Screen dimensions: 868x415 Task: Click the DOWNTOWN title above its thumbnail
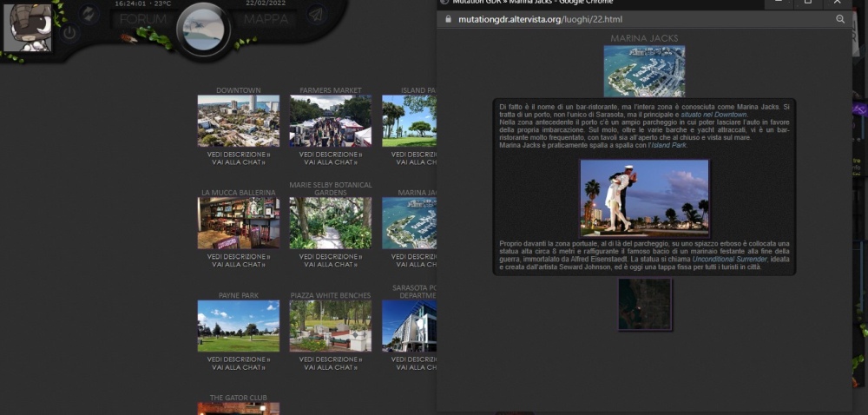click(239, 90)
